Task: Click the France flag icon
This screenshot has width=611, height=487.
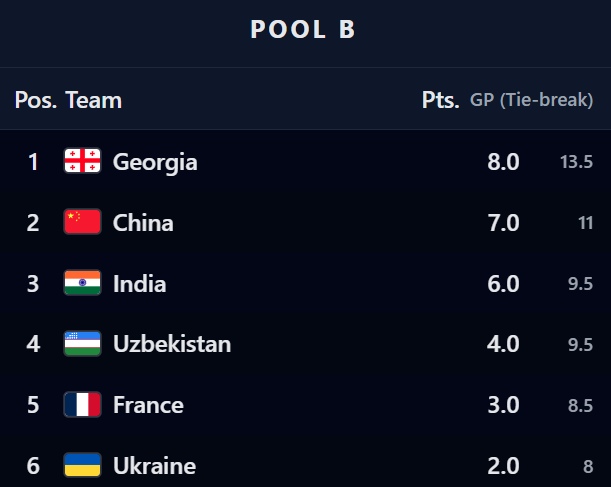Action: tap(82, 405)
